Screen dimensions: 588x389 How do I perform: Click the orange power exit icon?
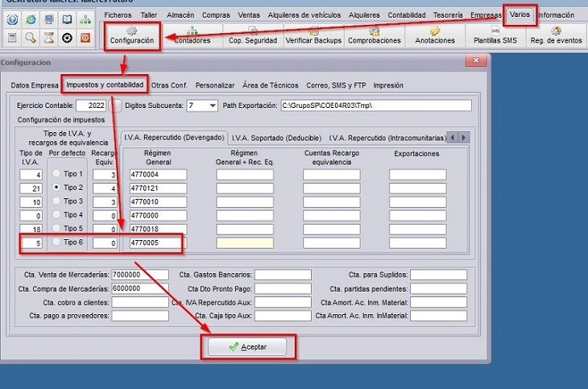point(85,38)
